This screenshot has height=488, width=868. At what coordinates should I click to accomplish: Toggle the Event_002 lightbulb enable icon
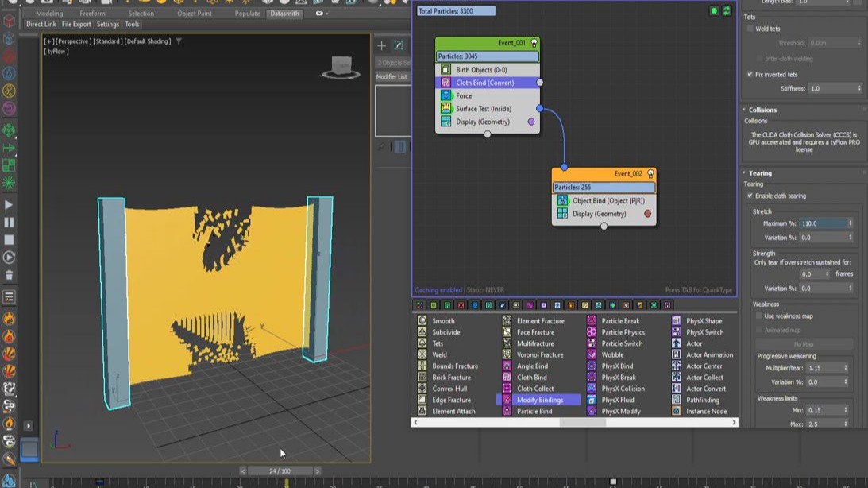(650, 174)
